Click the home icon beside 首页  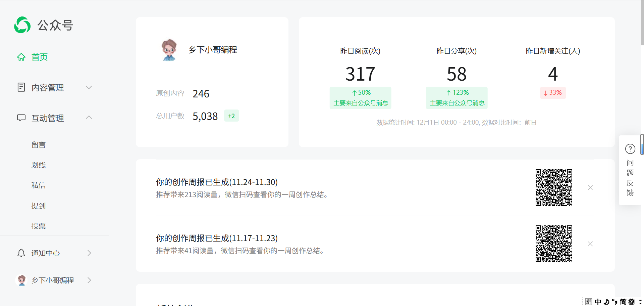tap(21, 57)
